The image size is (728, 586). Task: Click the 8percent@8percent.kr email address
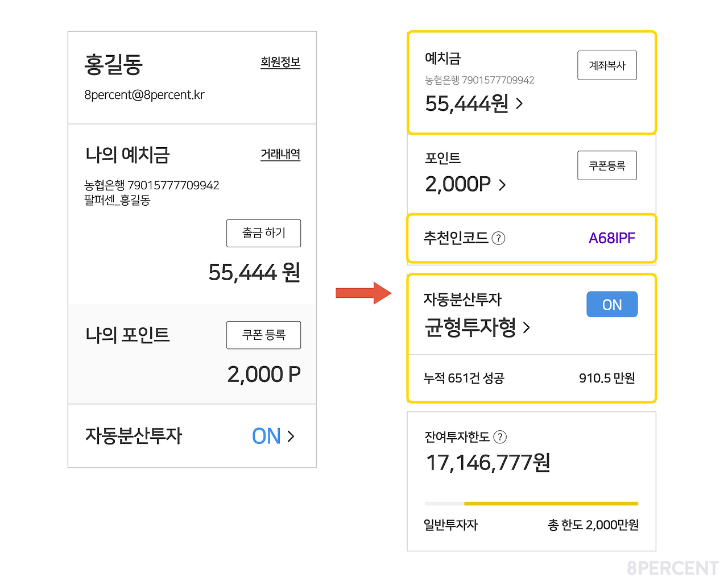click(x=144, y=95)
